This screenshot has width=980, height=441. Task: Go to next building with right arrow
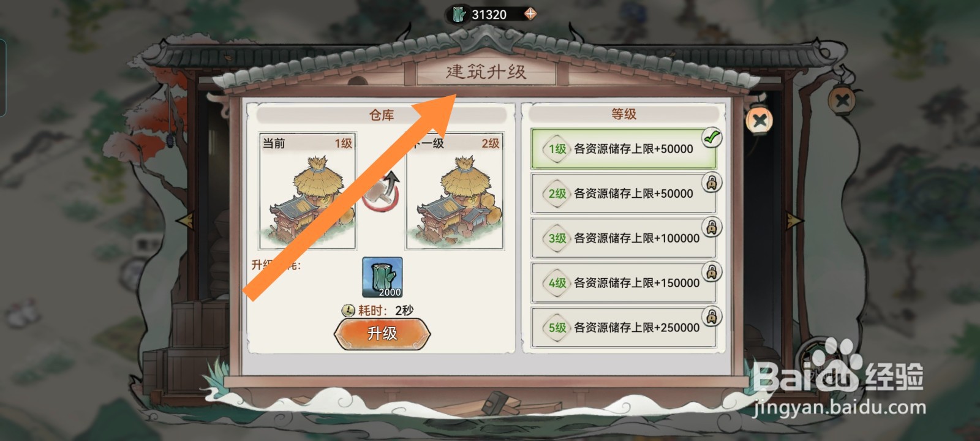click(794, 220)
